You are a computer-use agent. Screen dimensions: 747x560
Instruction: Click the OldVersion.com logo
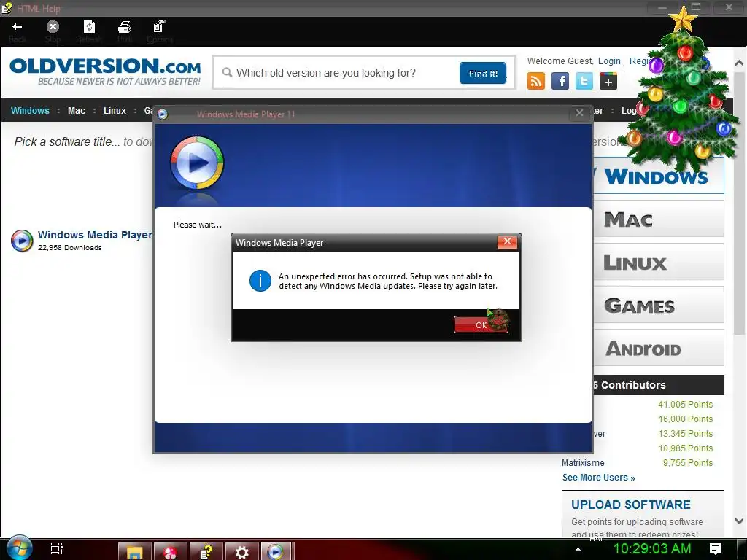(105, 71)
